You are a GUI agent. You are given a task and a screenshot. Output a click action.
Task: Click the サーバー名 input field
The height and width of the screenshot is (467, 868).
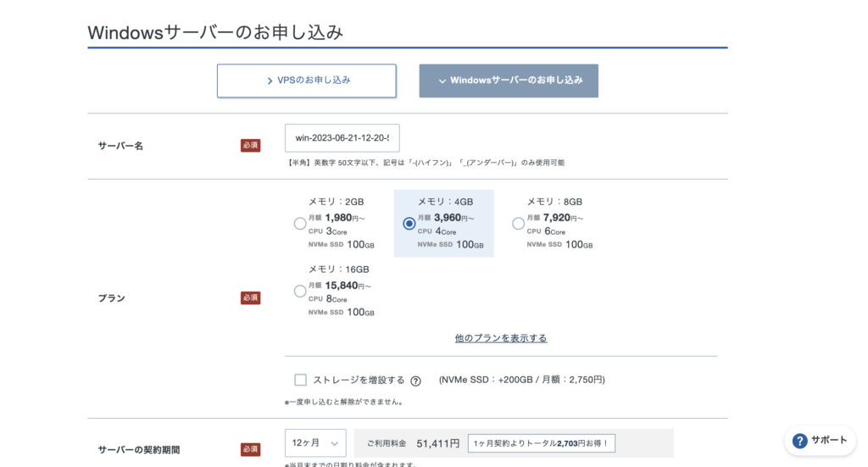[x=342, y=138]
